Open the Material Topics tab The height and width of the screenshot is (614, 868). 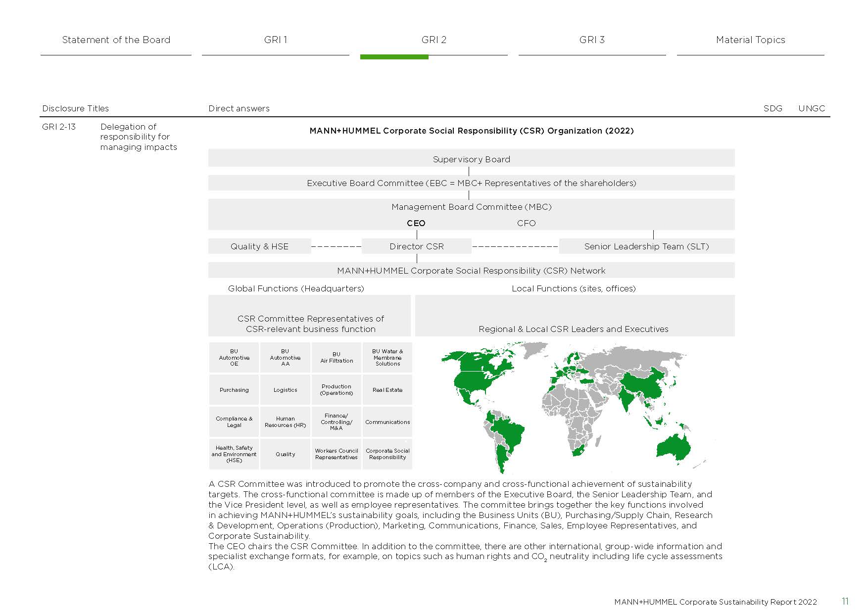750,40
